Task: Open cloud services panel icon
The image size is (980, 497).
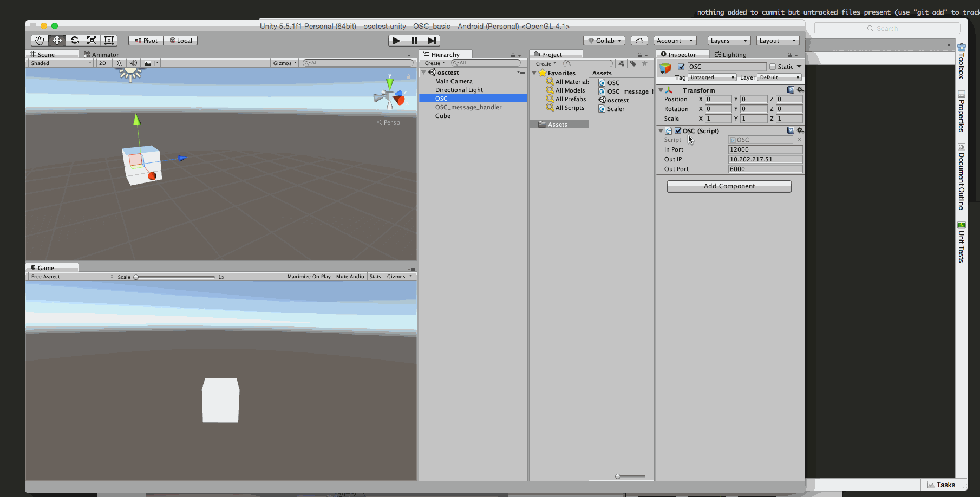Action: [x=639, y=41]
